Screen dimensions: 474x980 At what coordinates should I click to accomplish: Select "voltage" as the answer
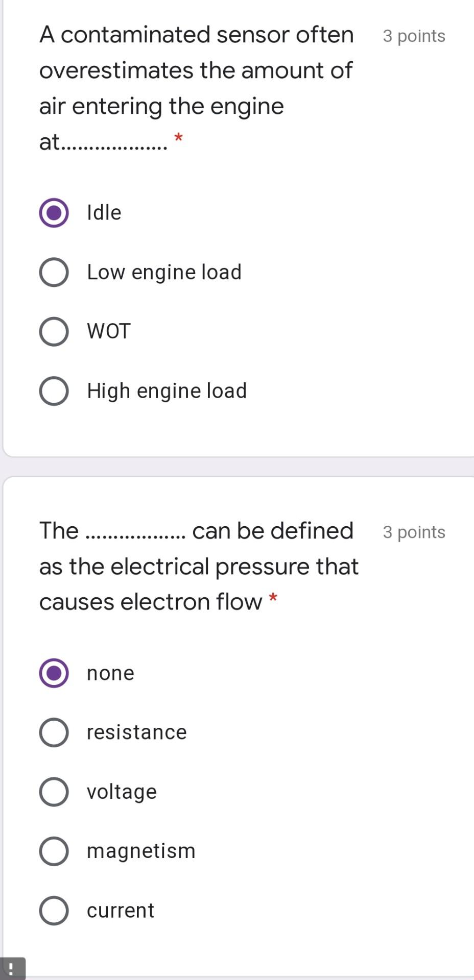point(54,792)
